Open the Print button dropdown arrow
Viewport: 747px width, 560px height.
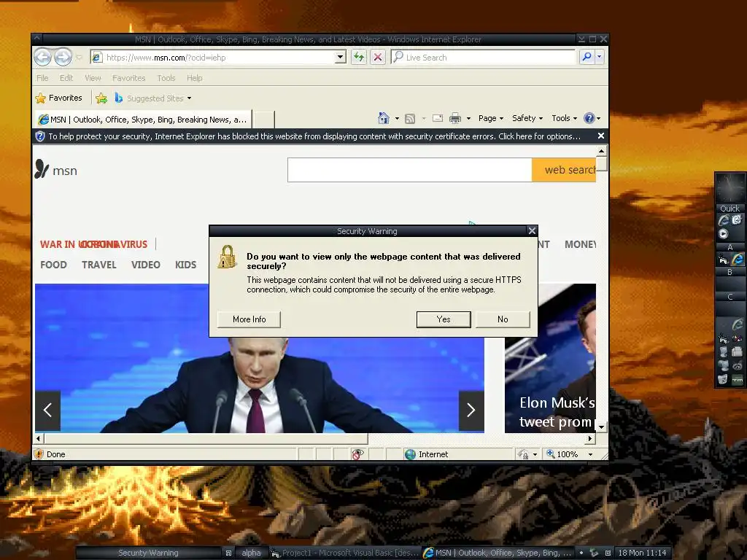(468, 119)
